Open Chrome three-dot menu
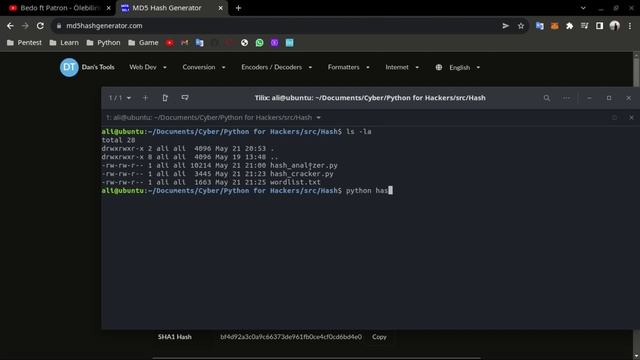Screen dimensions: 640x360 [x=630, y=26]
